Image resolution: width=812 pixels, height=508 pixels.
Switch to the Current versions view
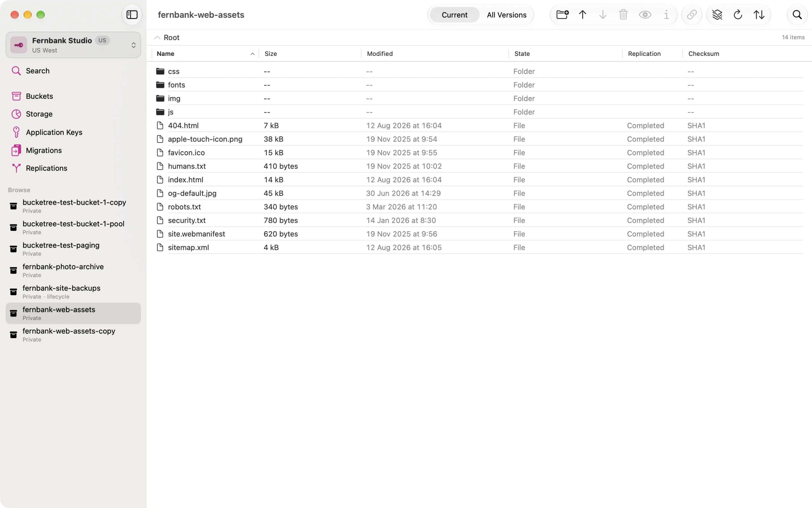coord(454,15)
